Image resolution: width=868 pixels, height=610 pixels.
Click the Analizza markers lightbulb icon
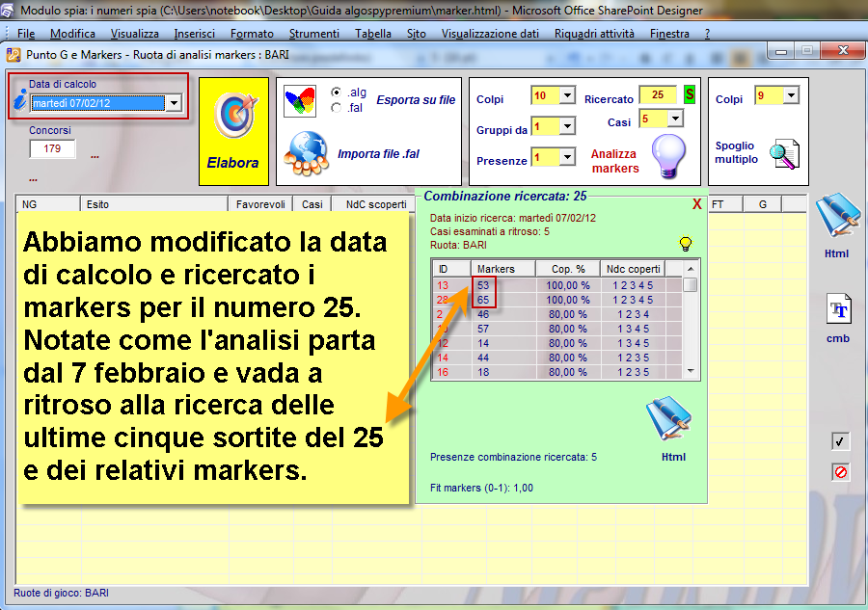(668, 156)
